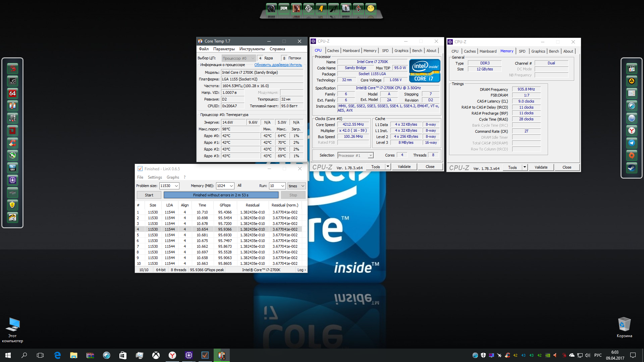Image resolution: width=644 pixels, height=362 pixels.
Task: Open Telegram from right dock
Action: pos(632,143)
